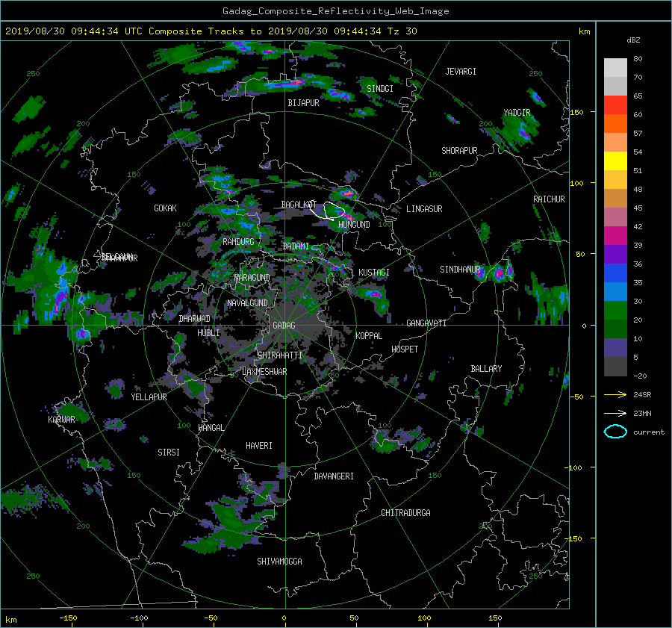Screen dimensions: 672x628
Task: Select the 39 dBZ magenta color swatch
Action: (615, 236)
